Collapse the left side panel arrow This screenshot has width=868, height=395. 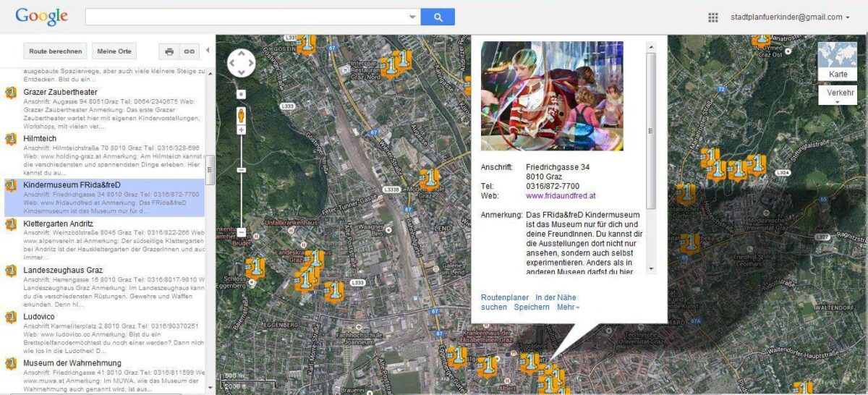coord(208,51)
